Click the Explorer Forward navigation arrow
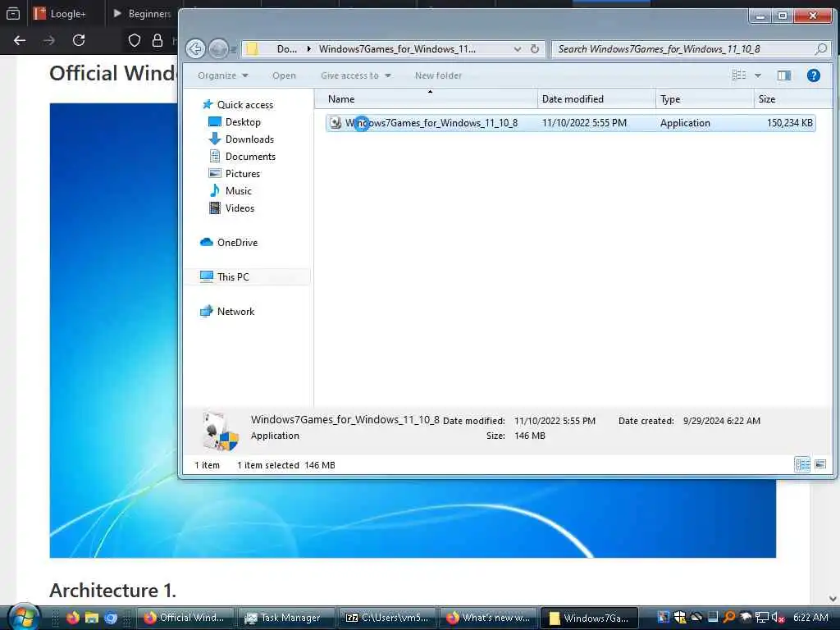Viewport: 840px width, 630px height. tap(217, 49)
